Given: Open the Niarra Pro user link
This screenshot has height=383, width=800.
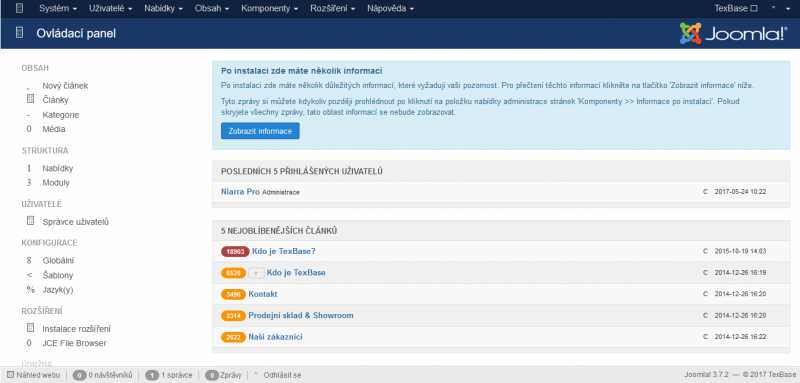Looking at the screenshot, I should tap(240, 192).
